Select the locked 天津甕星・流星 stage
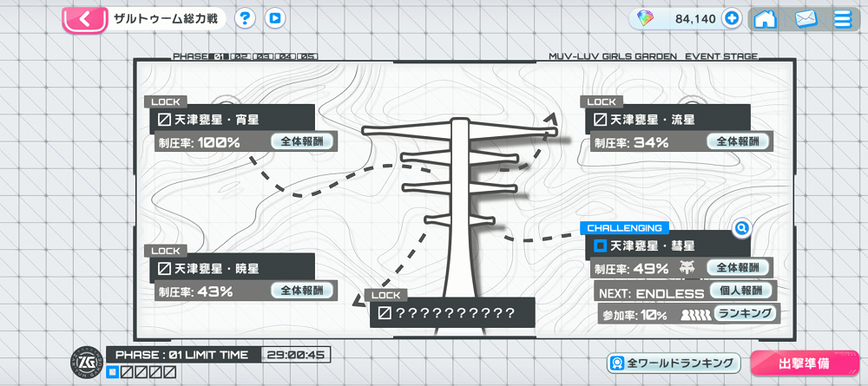Viewport: 868px width, 386px height. point(668,119)
